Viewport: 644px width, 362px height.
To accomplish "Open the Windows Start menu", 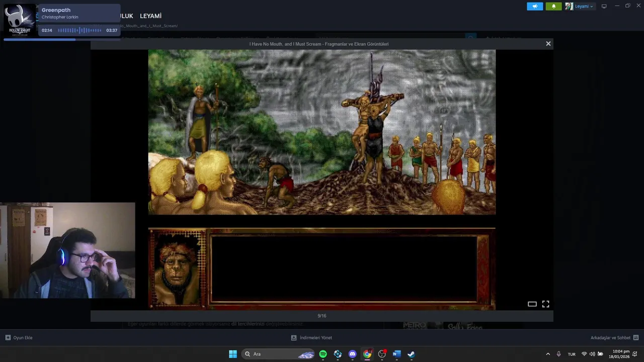I will [233, 354].
